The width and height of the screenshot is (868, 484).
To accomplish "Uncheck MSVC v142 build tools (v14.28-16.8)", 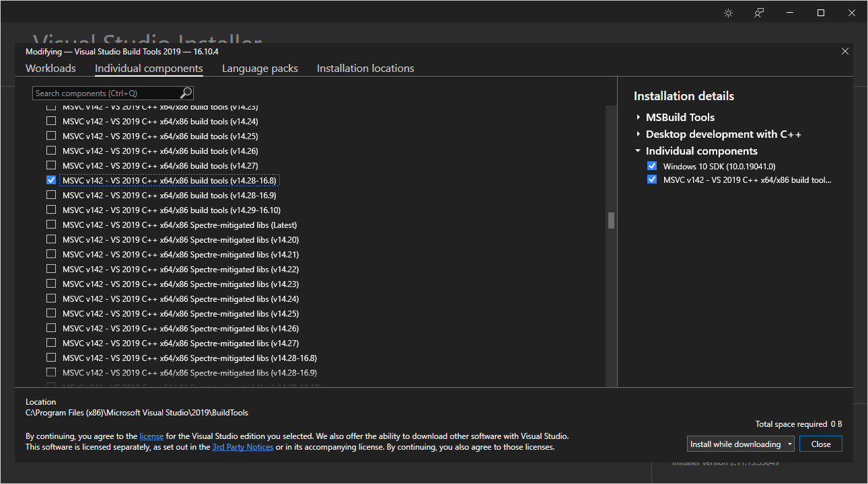I will coord(51,180).
